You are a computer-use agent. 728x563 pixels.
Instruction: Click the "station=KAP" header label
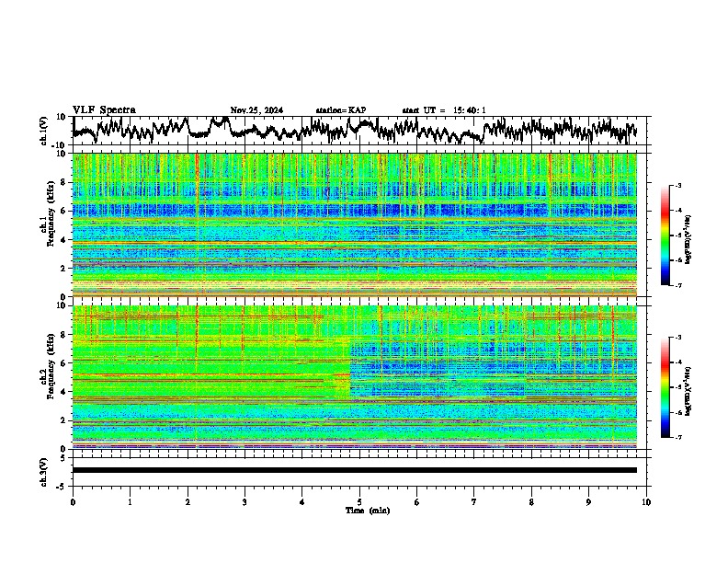coord(341,110)
